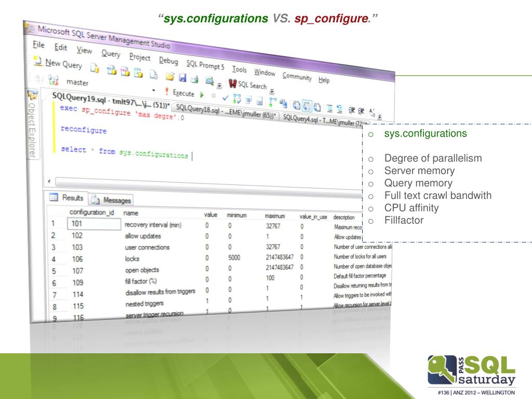
Task: Select the configuration_id cell 101
Action: coord(94,223)
